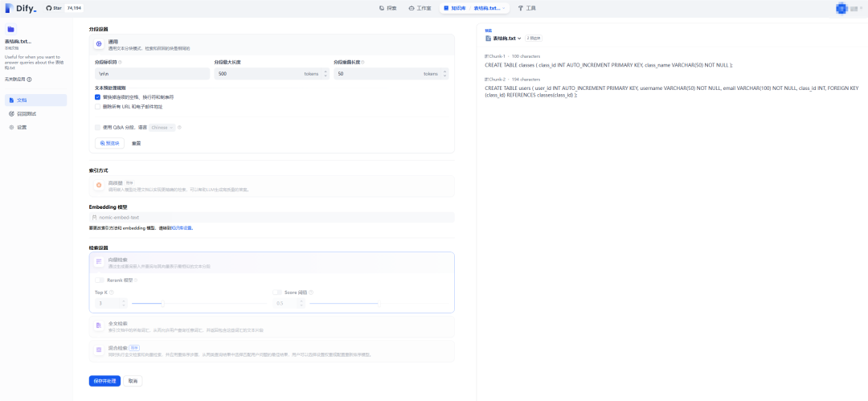Click the 预览块 preview button
Screen dimensions: 868x401
tap(109, 143)
